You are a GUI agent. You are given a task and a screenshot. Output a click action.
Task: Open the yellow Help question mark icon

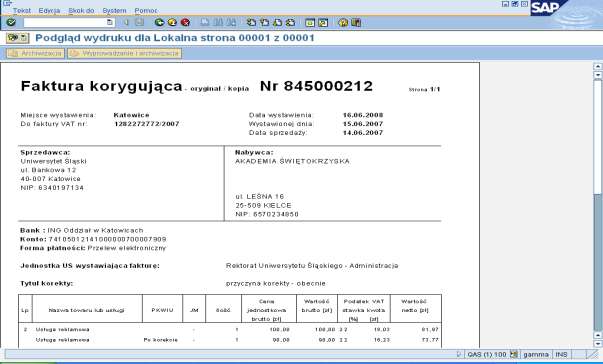343,23
